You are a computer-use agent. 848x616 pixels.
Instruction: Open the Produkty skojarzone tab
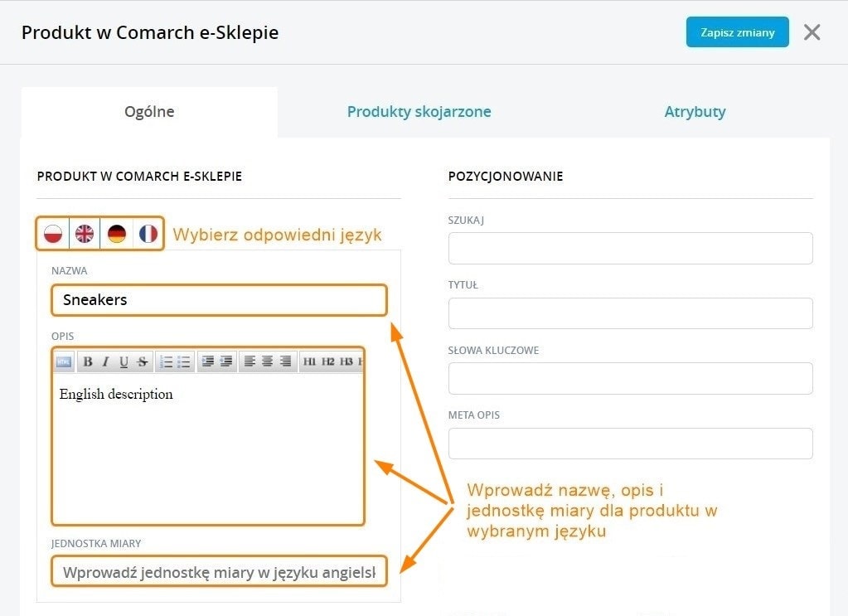(419, 111)
